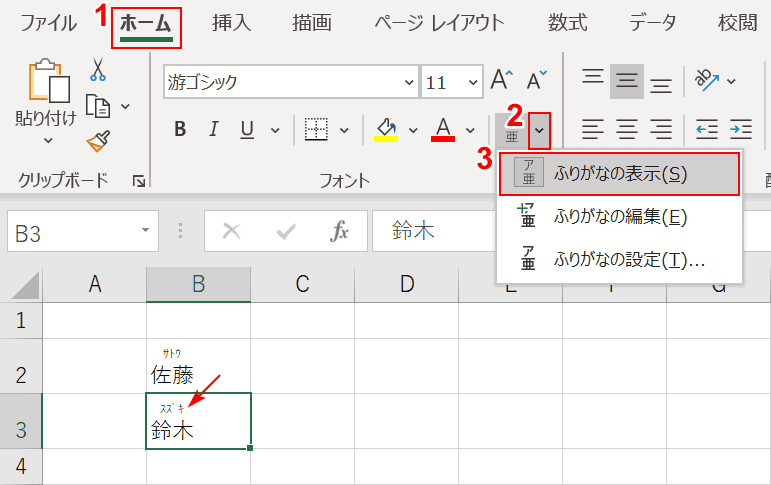
Task: Open the ページ レイアウト tab
Action: (439, 23)
